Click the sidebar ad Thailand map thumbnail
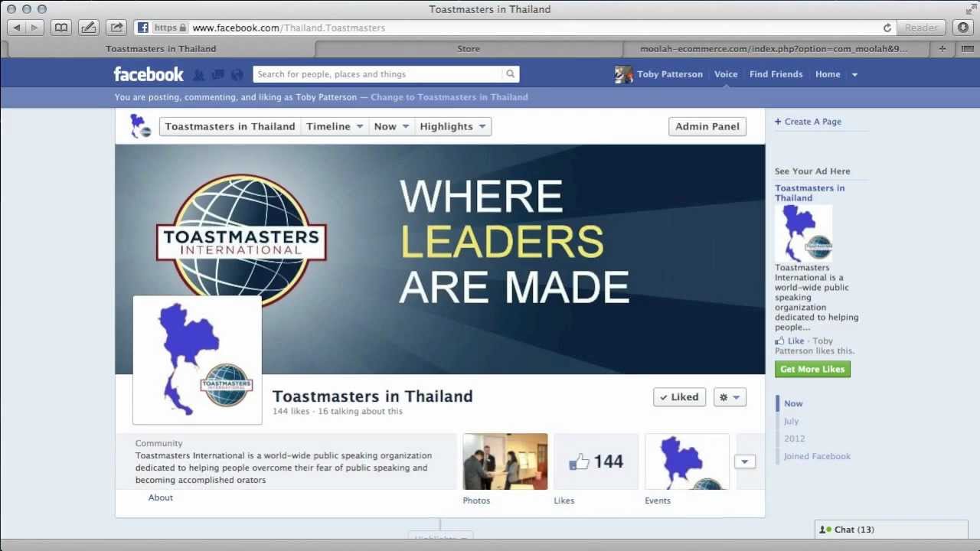Viewport: 980px width, 551px height. click(803, 233)
